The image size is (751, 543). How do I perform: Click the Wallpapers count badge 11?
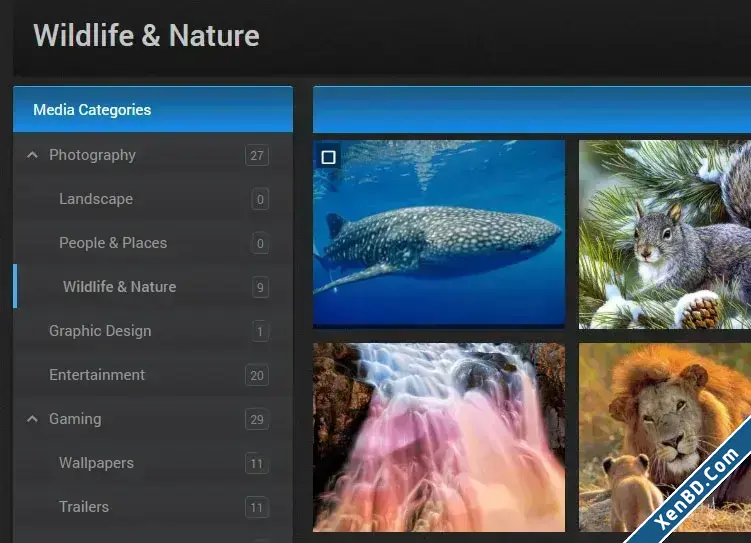(257, 464)
